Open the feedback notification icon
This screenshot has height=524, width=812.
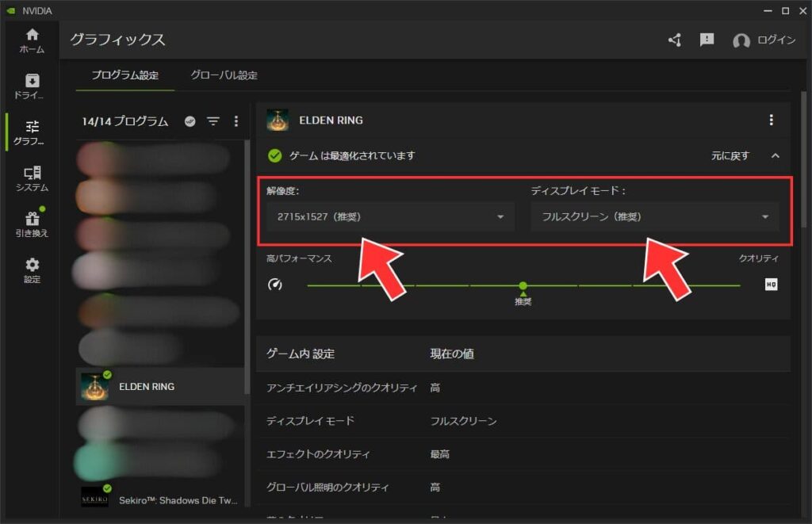click(707, 40)
